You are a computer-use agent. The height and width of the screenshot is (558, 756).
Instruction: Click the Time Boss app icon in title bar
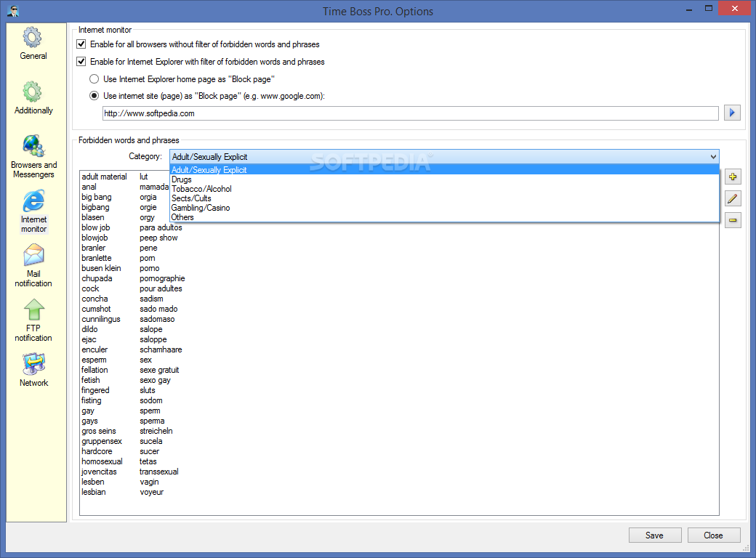13,11
